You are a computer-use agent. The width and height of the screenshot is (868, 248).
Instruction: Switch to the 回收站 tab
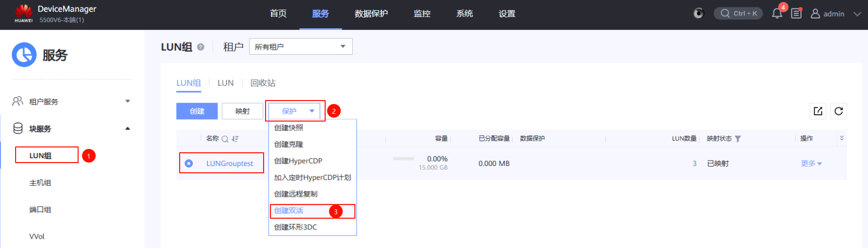tap(263, 83)
